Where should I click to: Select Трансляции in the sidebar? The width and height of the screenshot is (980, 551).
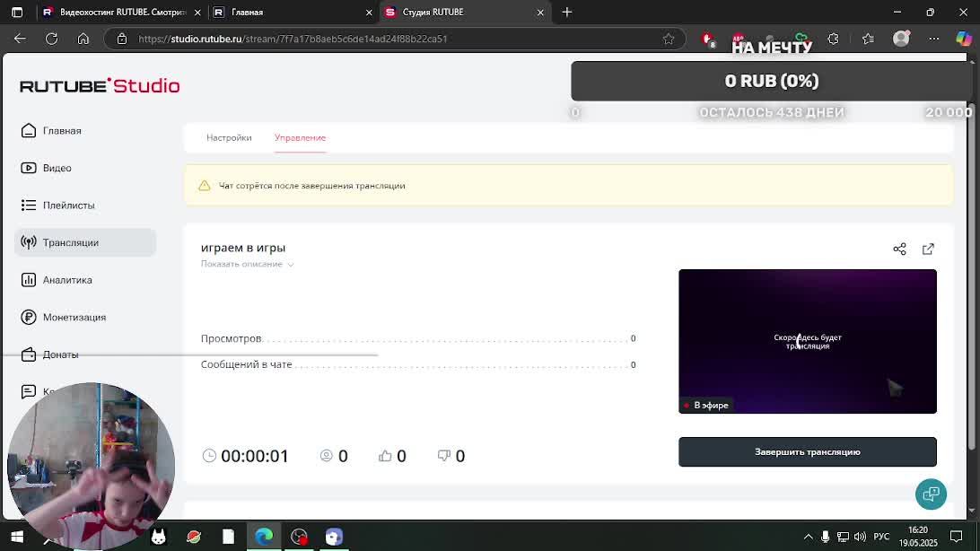(85, 242)
